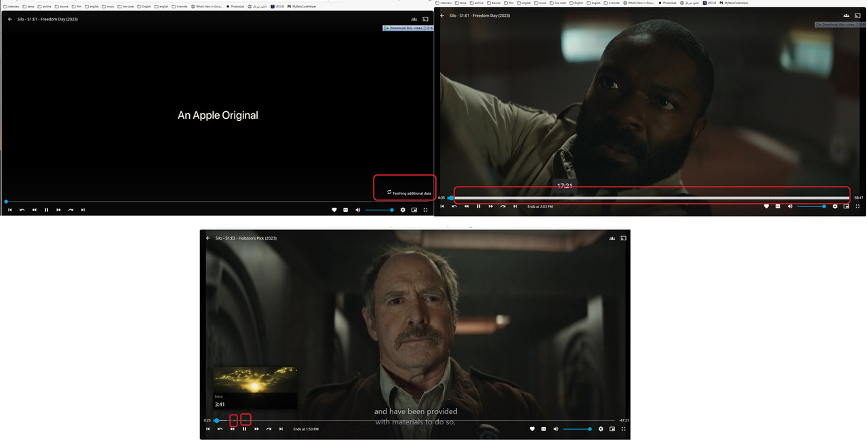Toggle favorite heart in player ending 2:03 PM
The width and height of the screenshot is (868, 448).
coord(767,206)
